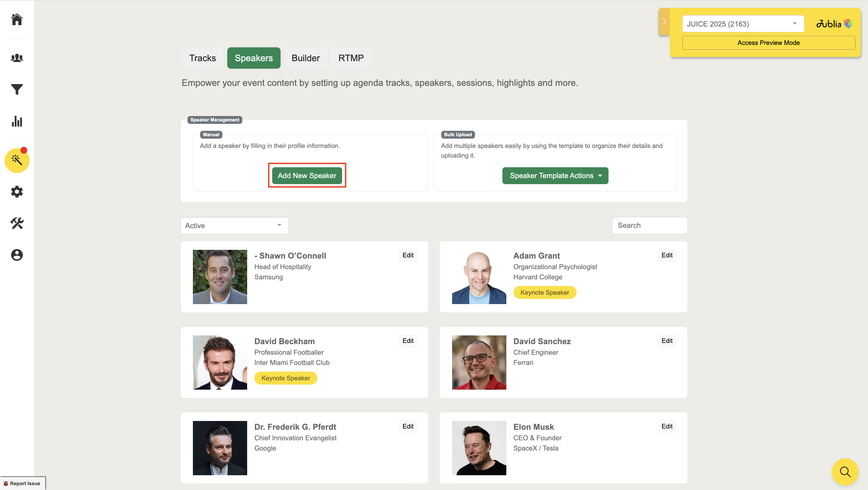Open the attendees group icon
The image size is (868, 490).
(17, 58)
